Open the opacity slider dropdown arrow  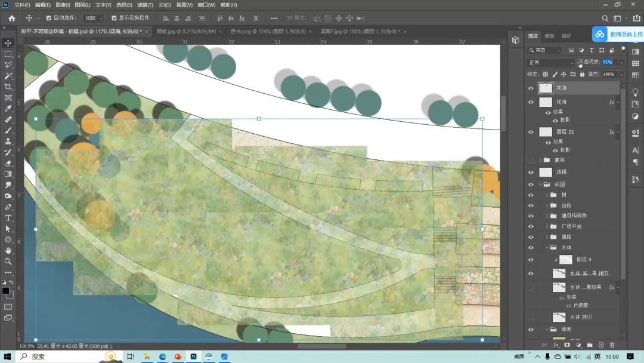[x=621, y=63]
